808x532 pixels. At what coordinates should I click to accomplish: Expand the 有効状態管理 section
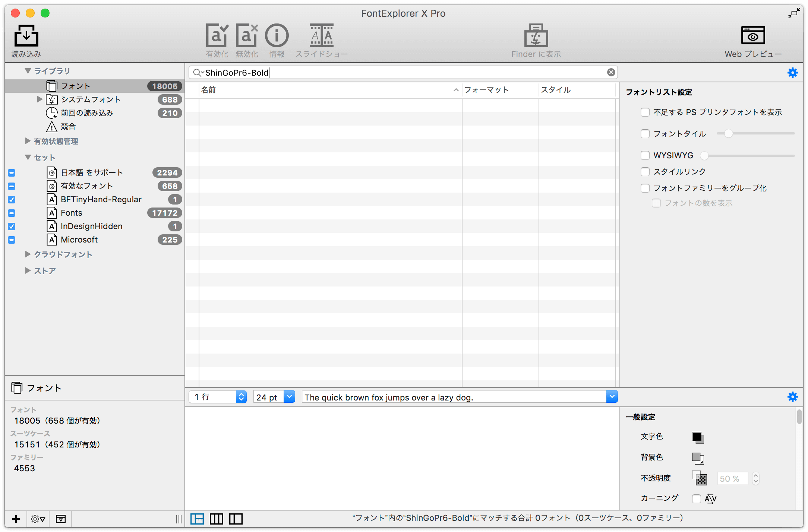coord(28,141)
